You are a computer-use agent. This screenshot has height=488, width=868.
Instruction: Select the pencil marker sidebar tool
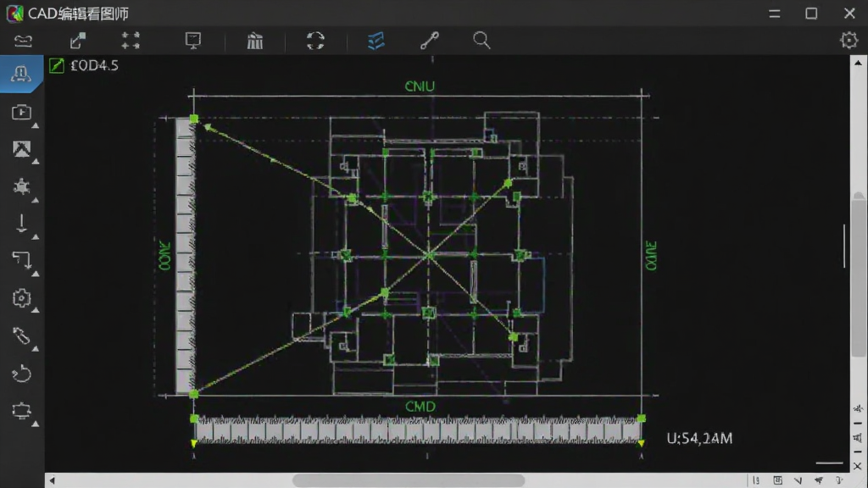click(x=21, y=335)
